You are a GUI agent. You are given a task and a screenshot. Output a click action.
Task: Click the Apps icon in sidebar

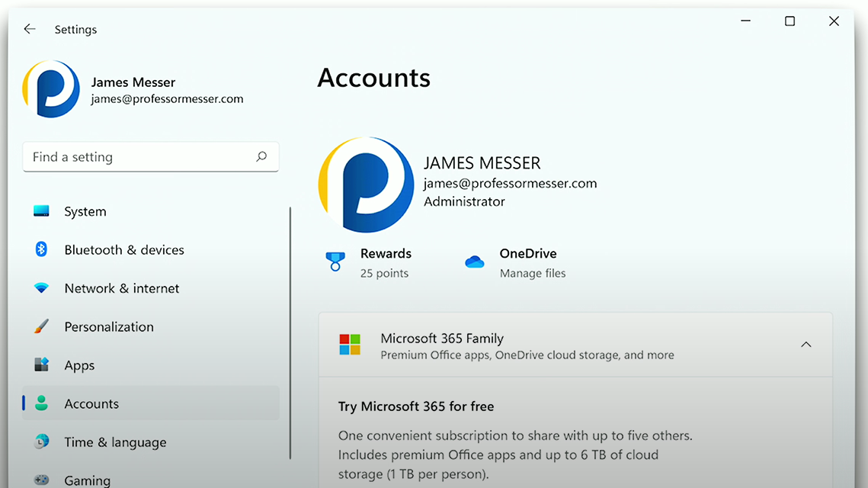pos(41,364)
